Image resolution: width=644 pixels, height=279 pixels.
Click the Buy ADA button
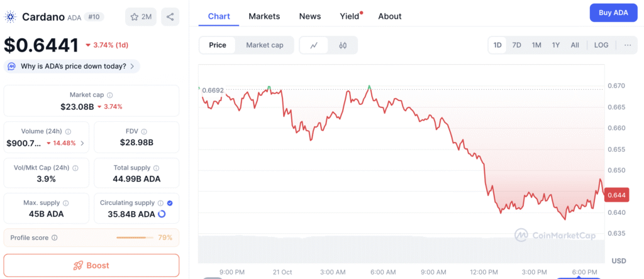[613, 13]
